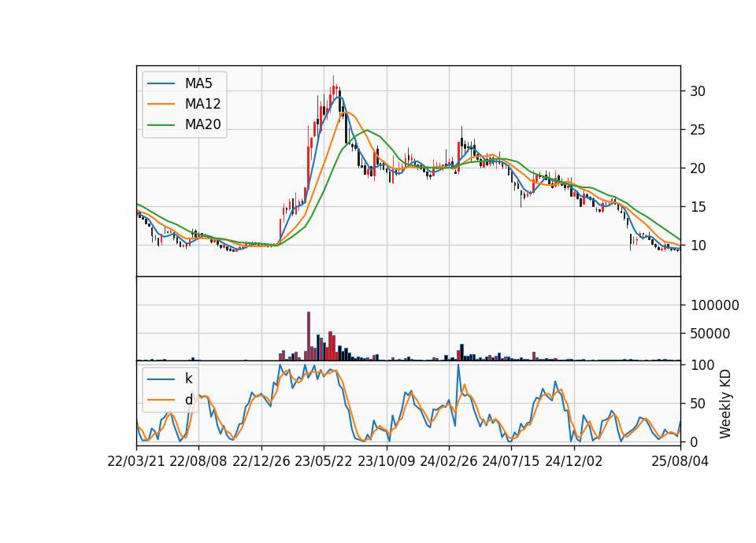
Task: Click the green MA20 legend line sample
Action: click(x=161, y=125)
